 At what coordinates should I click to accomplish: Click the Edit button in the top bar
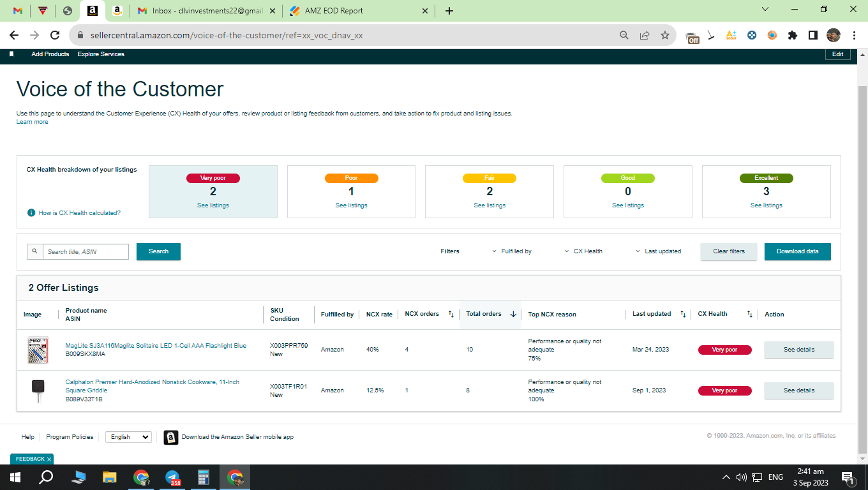click(838, 55)
